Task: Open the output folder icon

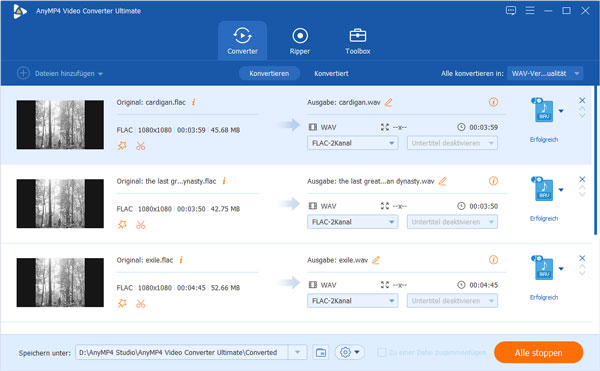Action: tap(321, 352)
